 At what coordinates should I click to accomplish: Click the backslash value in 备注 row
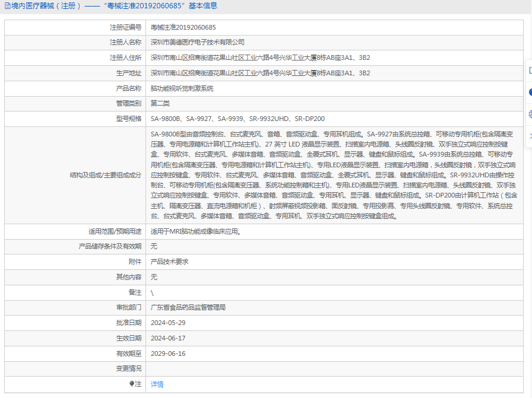(x=152, y=293)
